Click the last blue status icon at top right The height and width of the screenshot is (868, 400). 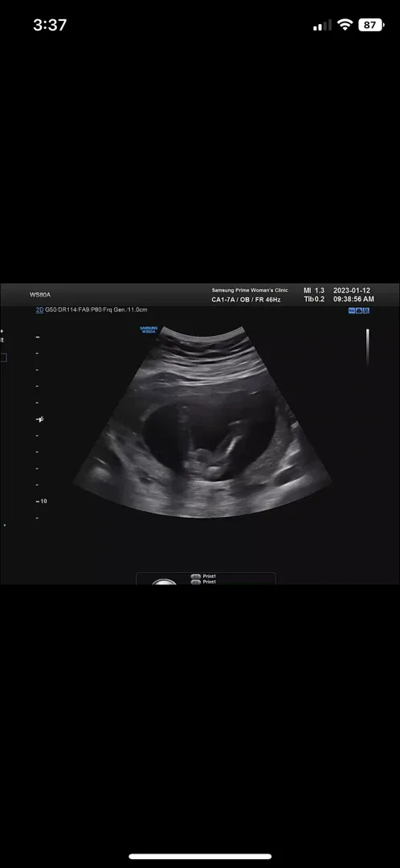365,310
